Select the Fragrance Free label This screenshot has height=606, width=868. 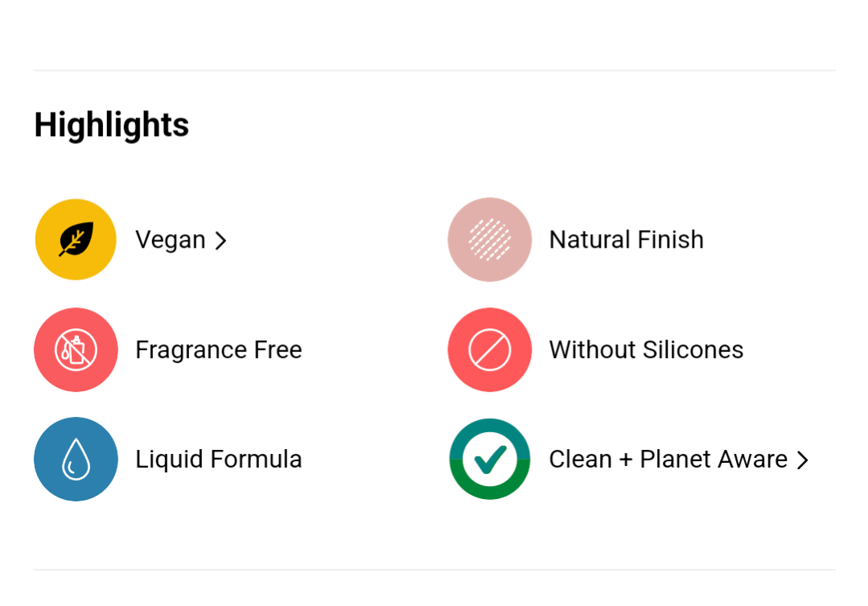(x=218, y=350)
